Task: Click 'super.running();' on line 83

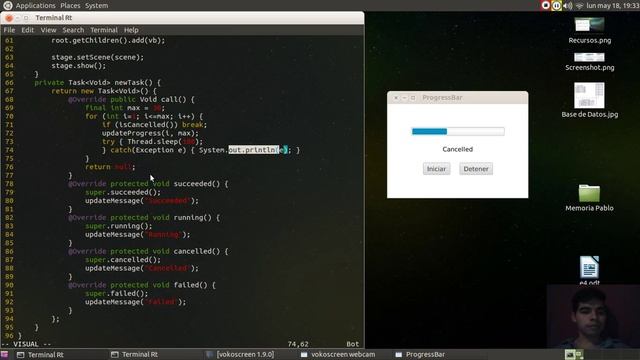Action: pyautogui.click(x=118, y=226)
